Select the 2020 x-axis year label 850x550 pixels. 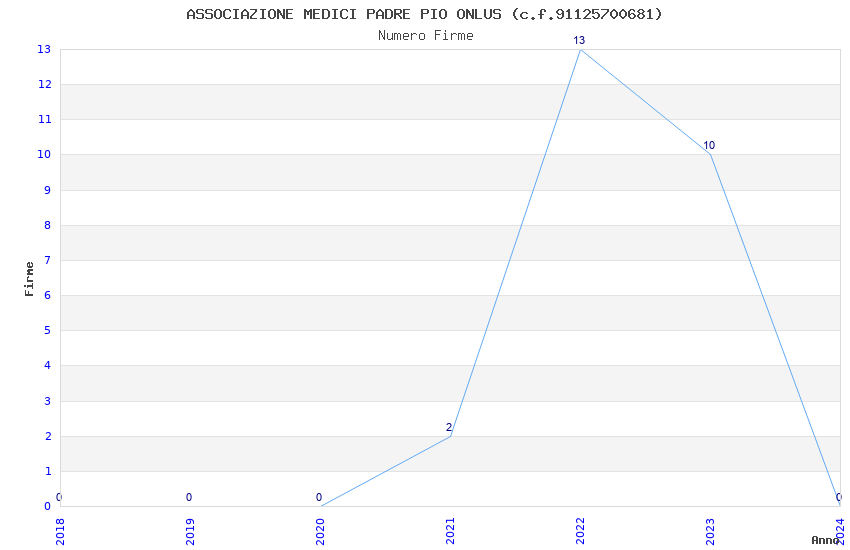pos(320,532)
